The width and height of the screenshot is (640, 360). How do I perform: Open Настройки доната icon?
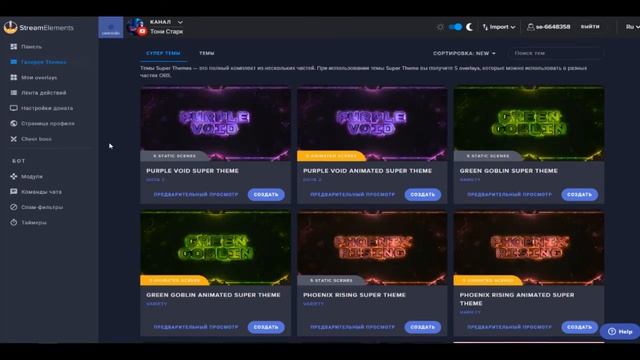coord(14,108)
